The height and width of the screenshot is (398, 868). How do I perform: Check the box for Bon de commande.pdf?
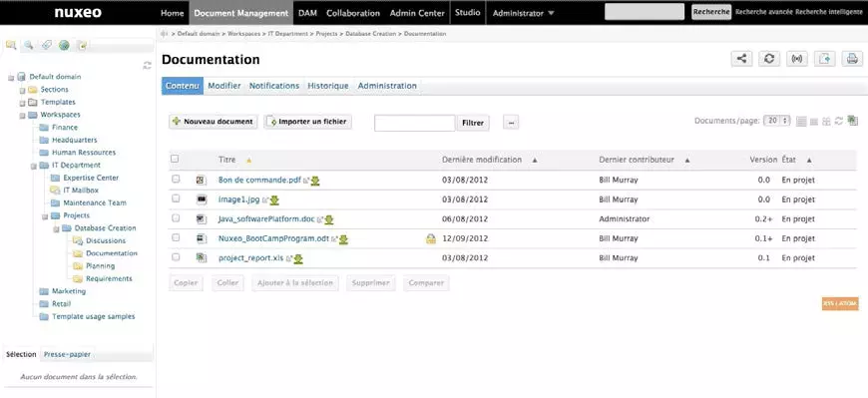coord(176,179)
